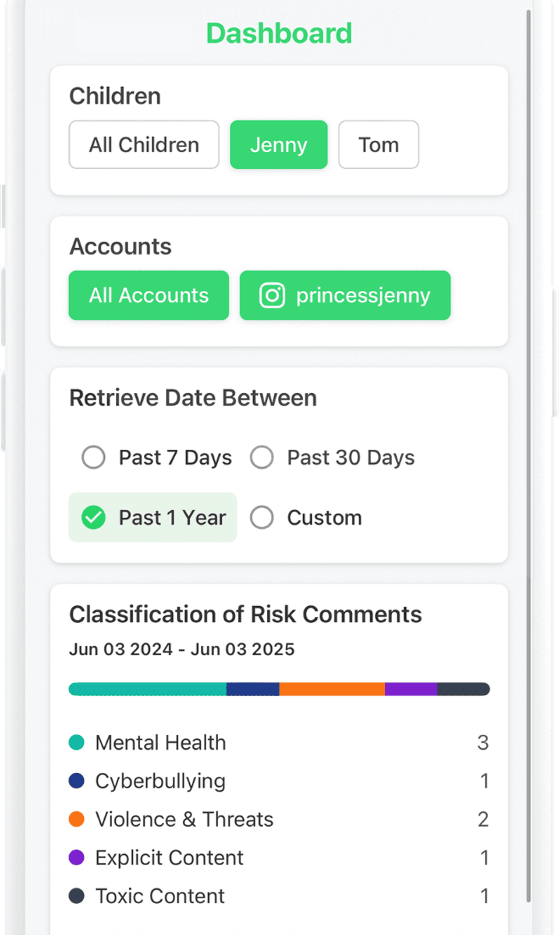Select the Jenny child filter
Viewport: 560px width, 935px height.
pos(279,145)
